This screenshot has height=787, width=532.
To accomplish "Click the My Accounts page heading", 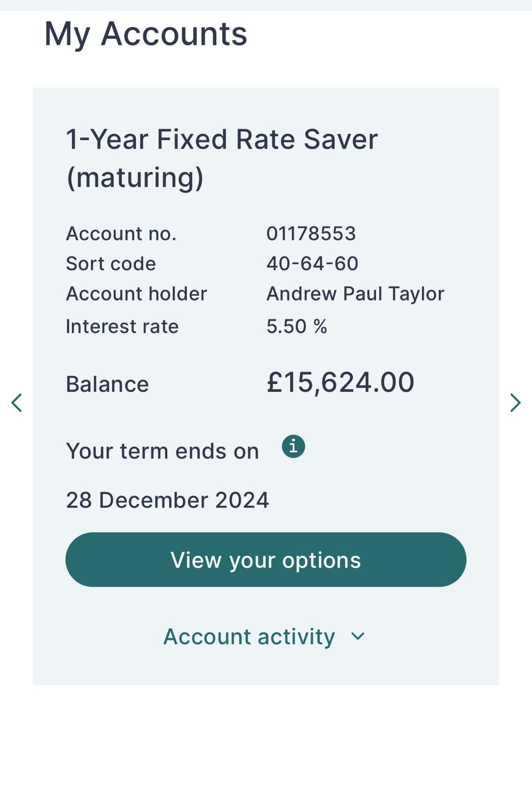I will [146, 33].
